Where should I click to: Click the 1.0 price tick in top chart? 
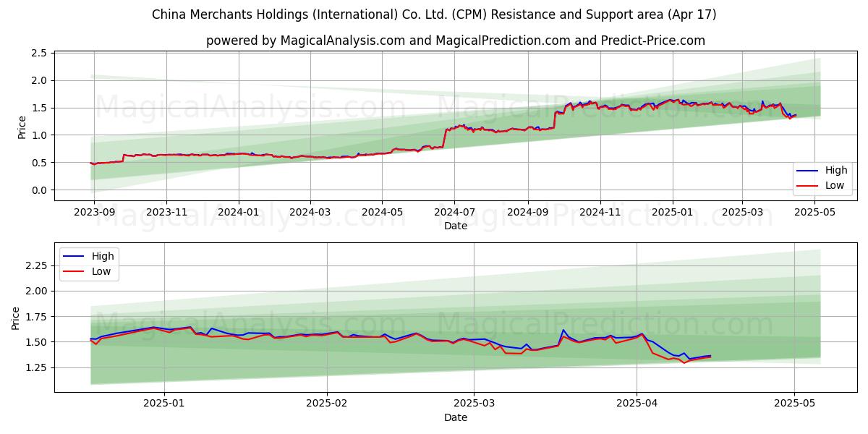(x=39, y=135)
